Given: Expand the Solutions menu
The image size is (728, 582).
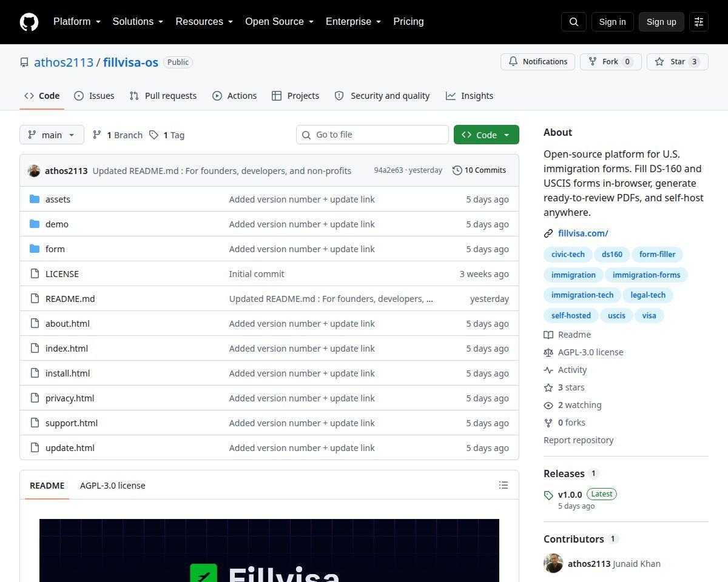Looking at the screenshot, I should pos(138,22).
